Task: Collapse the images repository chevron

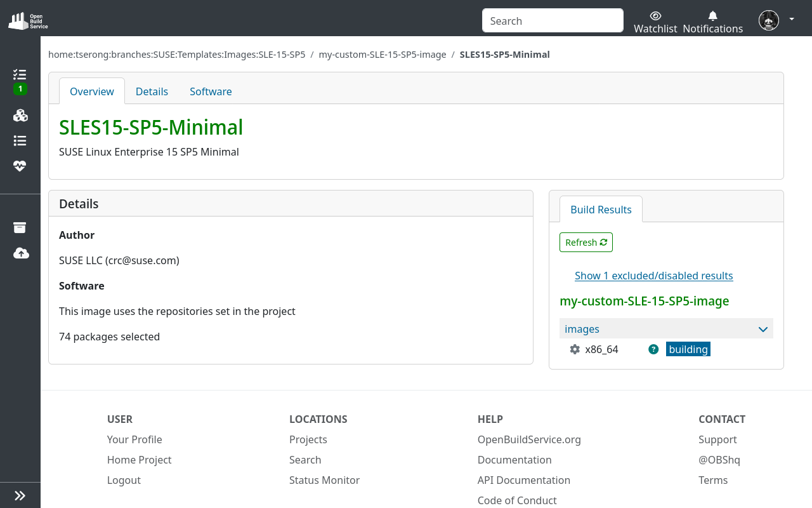Action: [763, 329]
